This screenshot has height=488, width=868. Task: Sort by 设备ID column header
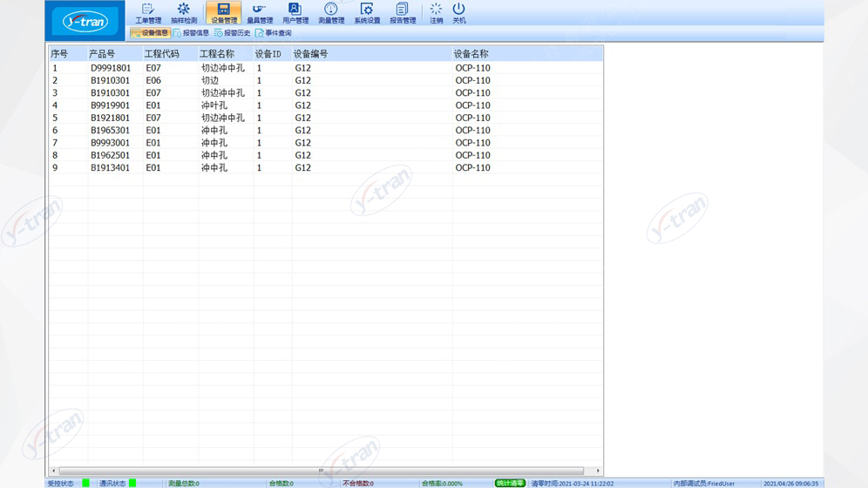point(273,54)
